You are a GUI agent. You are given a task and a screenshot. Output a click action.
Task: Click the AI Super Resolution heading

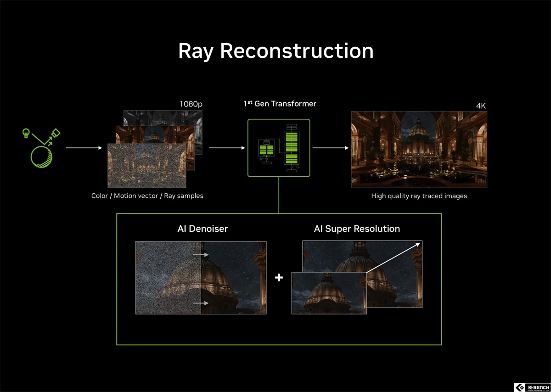tap(357, 229)
